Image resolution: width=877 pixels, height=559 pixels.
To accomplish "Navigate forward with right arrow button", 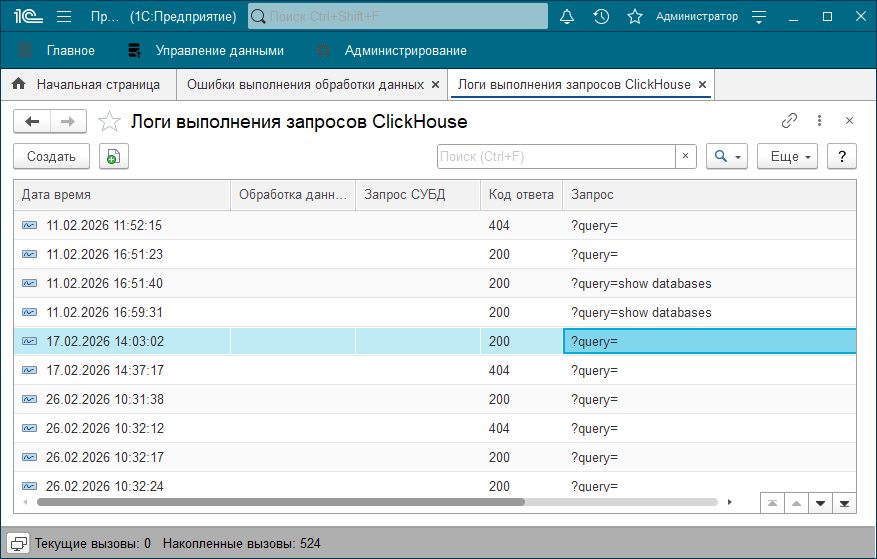I will [x=68, y=121].
